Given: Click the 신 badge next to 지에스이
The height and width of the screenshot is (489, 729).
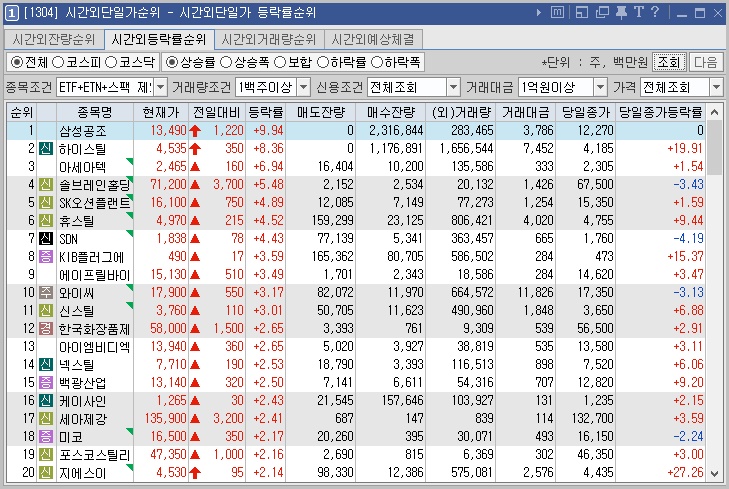Looking at the screenshot, I should coord(46,473).
